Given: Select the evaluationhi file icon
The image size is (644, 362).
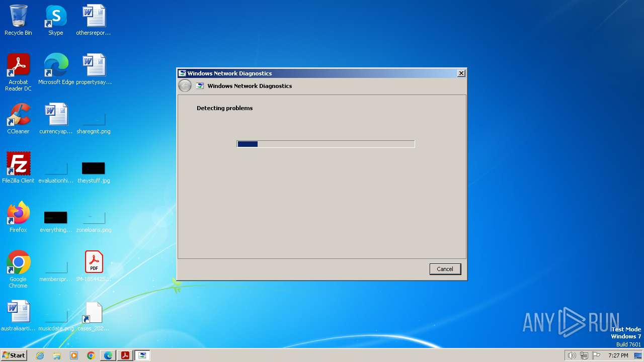Looking at the screenshot, I should coord(56,171).
